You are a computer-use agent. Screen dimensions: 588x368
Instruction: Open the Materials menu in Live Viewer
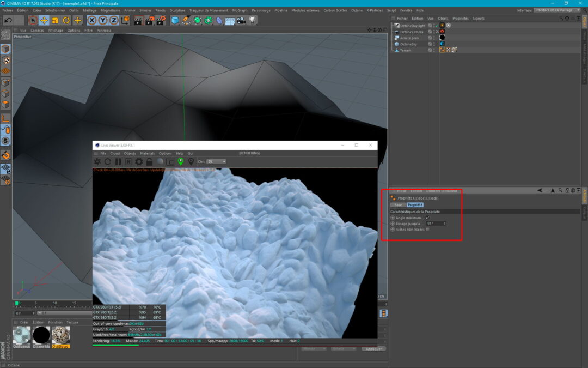click(147, 154)
